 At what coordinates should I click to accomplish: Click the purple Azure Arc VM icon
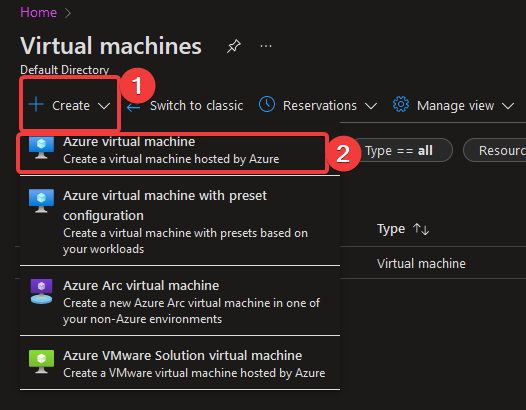tap(41, 291)
